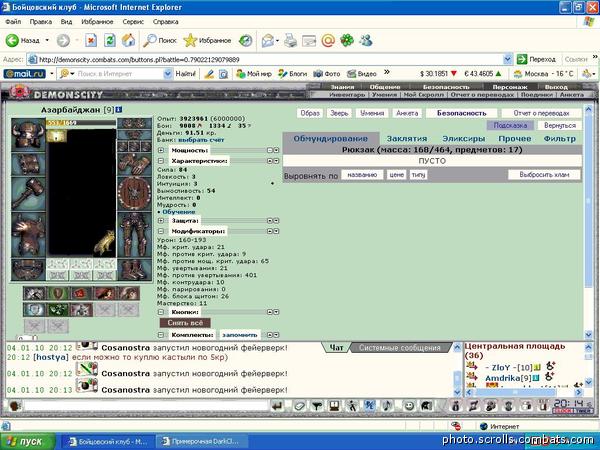This screenshot has width=600, height=450.
Task: Click the crossed weapons skill icon
Action: 34,293
